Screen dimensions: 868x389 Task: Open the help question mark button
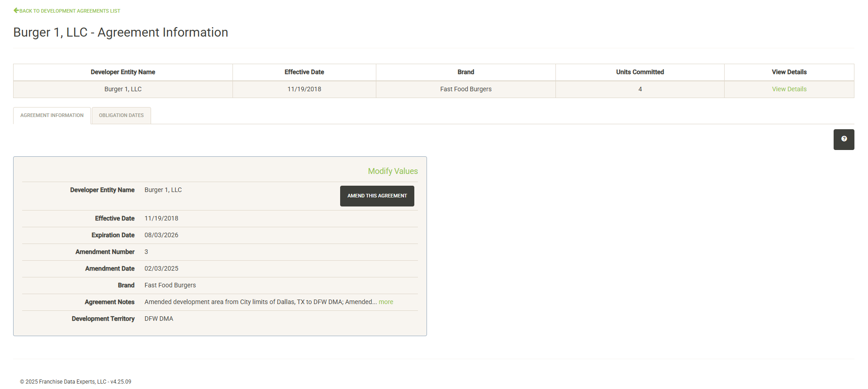coord(844,139)
